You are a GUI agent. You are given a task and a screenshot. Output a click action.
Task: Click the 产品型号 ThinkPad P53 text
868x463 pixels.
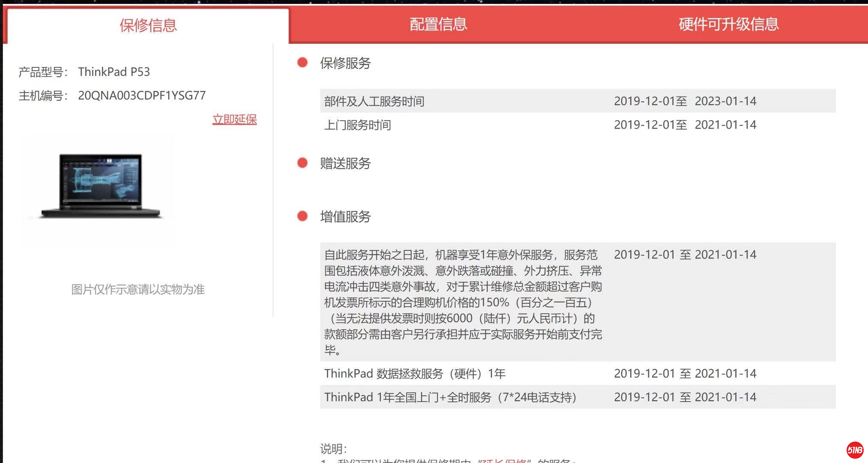pos(114,72)
